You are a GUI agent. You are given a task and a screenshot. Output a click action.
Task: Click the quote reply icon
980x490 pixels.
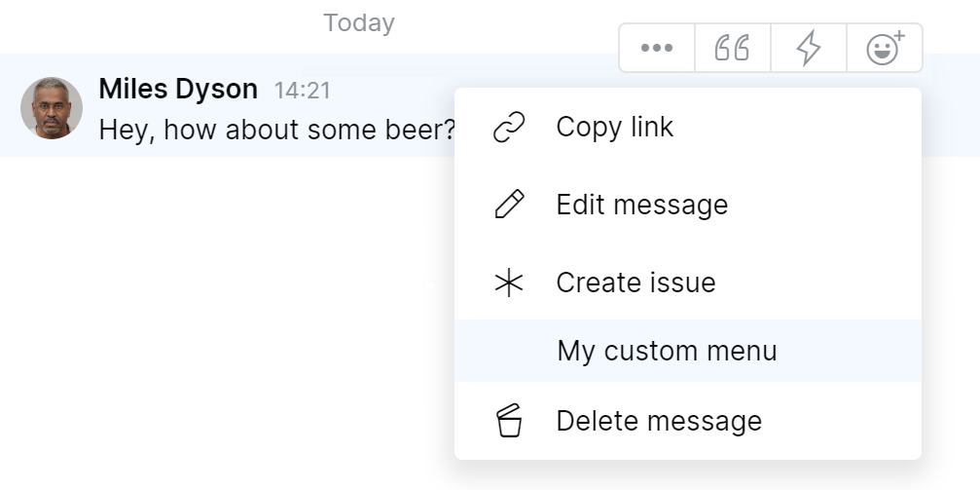[732, 48]
